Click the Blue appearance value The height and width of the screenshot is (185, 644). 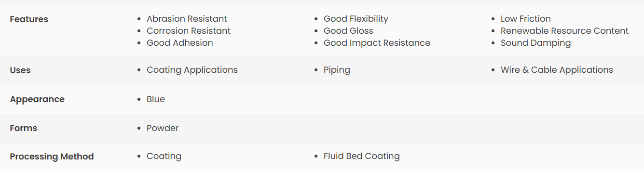156,99
